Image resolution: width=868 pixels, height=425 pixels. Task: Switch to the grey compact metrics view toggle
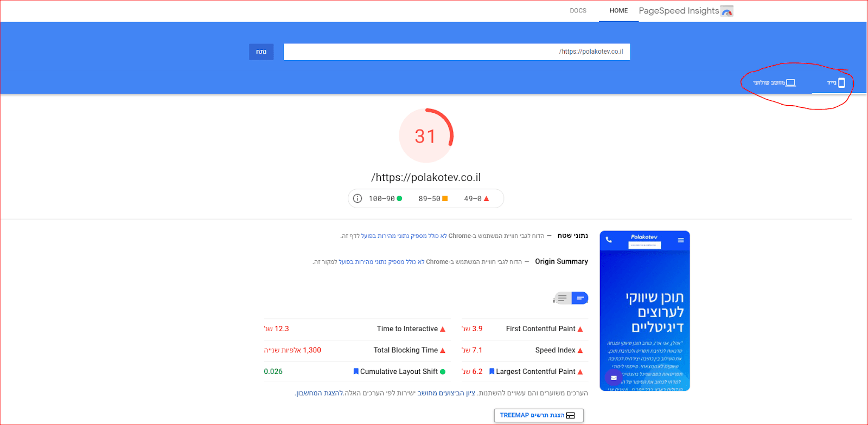563,298
